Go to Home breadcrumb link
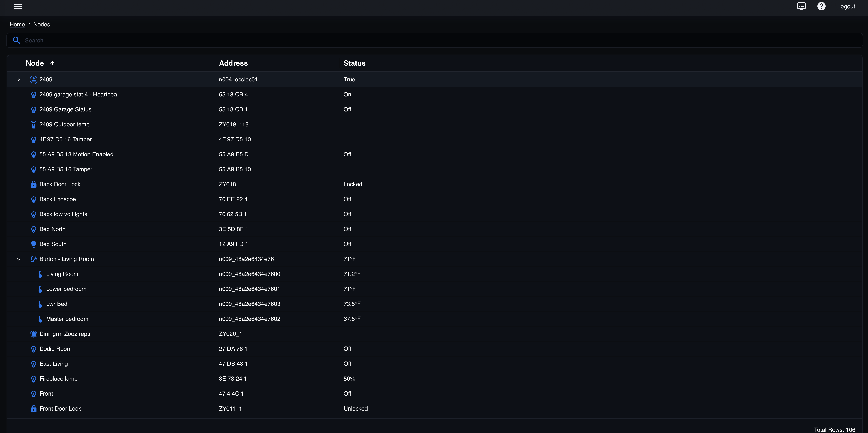The image size is (868, 433). (x=17, y=25)
